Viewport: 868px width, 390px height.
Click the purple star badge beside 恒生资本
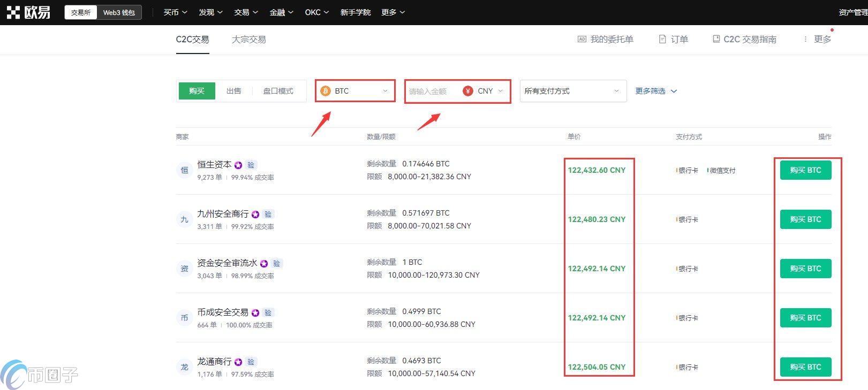pyautogui.click(x=238, y=165)
